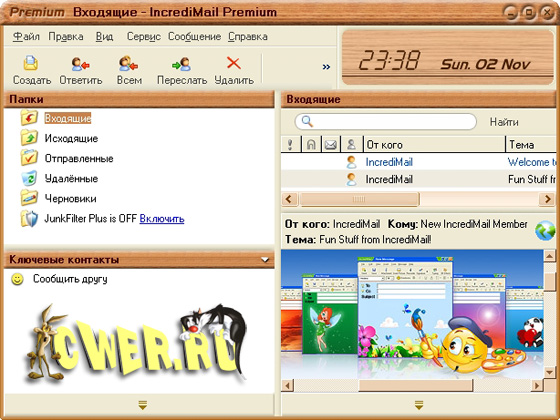560x420 pixels.
Task: Sort by От кого column header
Action: point(434,144)
